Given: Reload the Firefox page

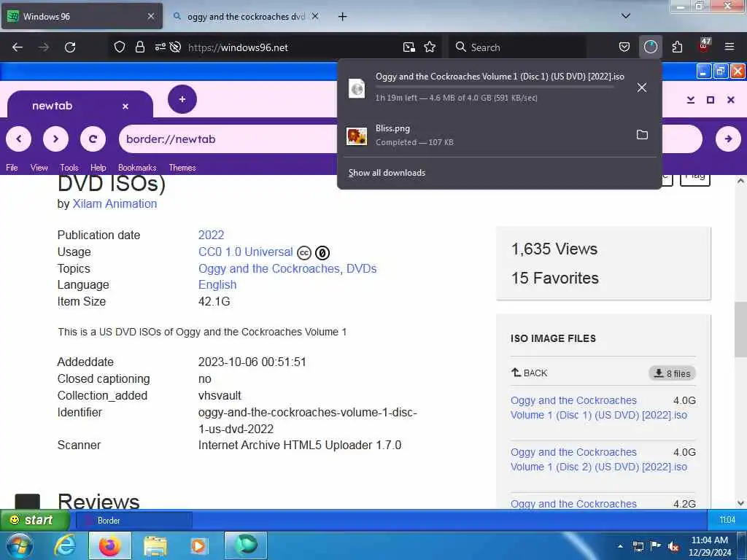Looking at the screenshot, I should (x=70, y=47).
